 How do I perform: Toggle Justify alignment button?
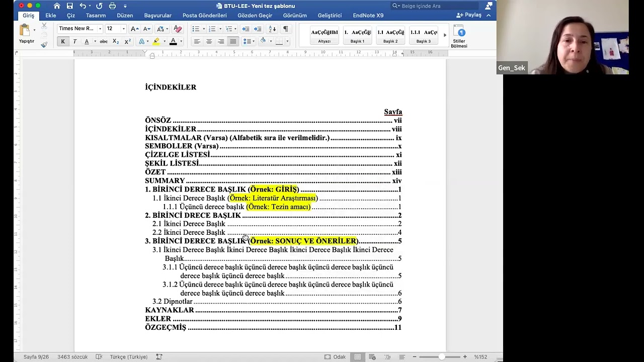[x=233, y=41]
